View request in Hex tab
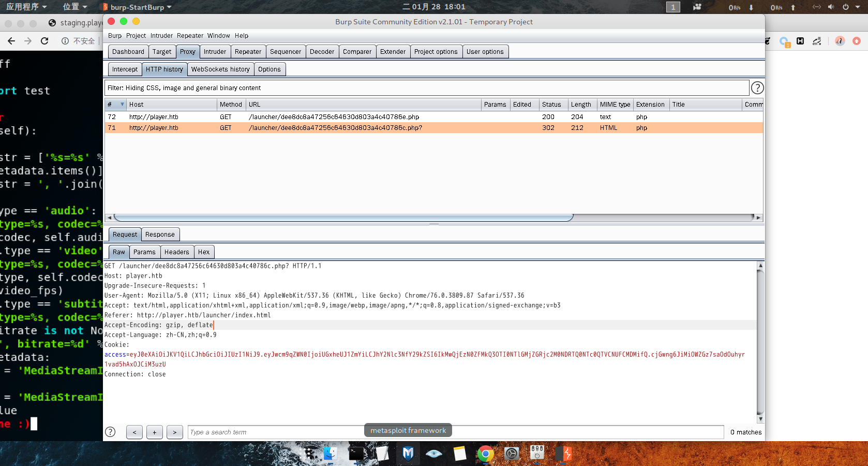 coord(204,252)
